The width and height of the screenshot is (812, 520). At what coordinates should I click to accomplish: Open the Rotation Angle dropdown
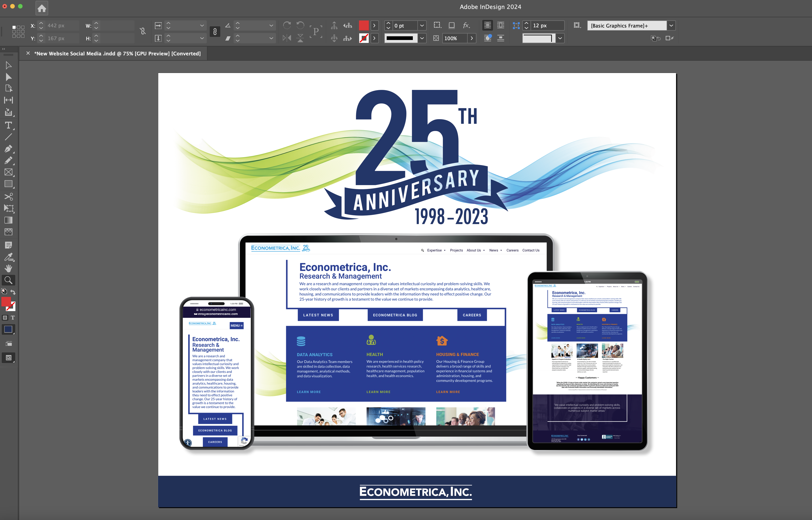click(271, 25)
